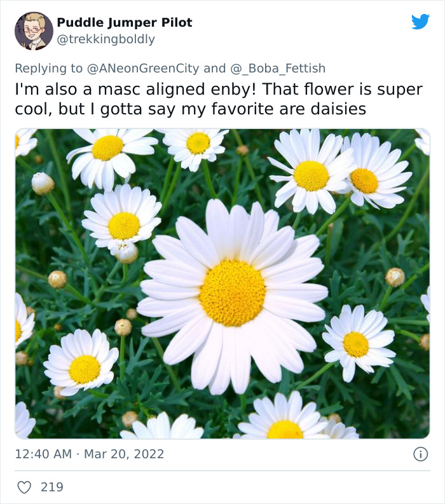This screenshot has width=445, height=504.
Task: View the 219 likes count
Action: point(52,487)
